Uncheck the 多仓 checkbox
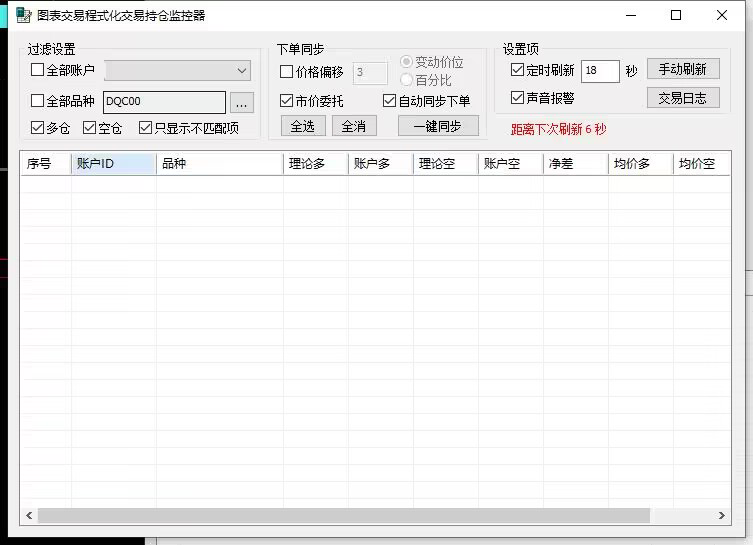Image resolution: width=753 pixels, height=545 pixels. [38, 128]
